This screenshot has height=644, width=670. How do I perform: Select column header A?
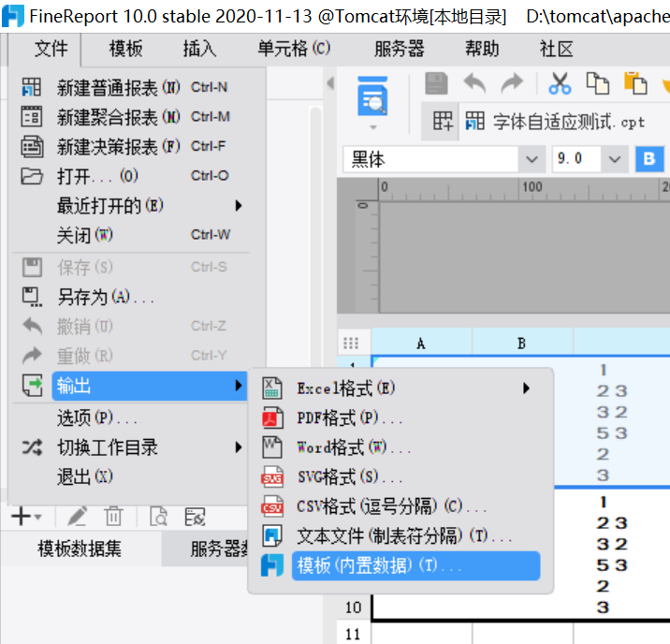point(421,344)
